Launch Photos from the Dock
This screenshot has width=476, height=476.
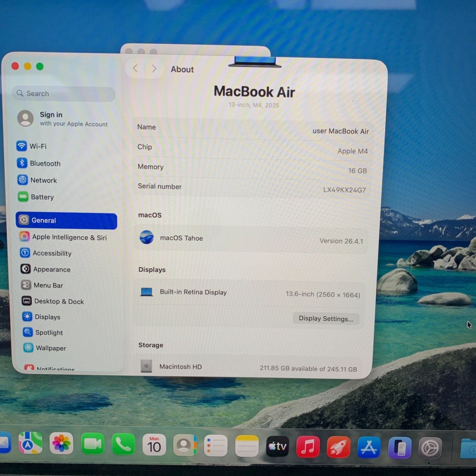click(61, 443)
